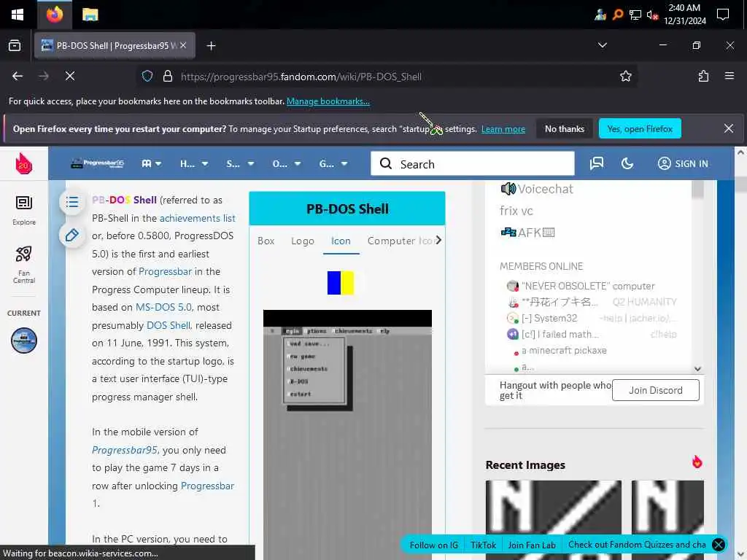Open a new browser tab
Image resolution: width=747 pixels, height=560 pixels.
click(x=211, y=46)
